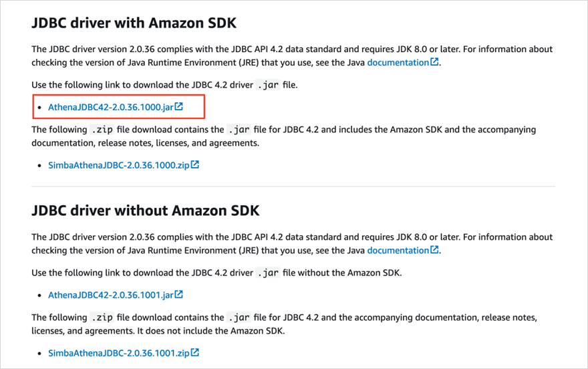
Task: Open Java documentation link in without-SDK section
Action: 398,250
